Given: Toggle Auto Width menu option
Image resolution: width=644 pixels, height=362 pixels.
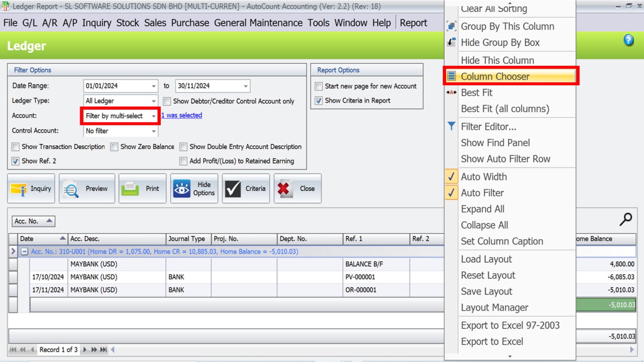Looking at the screenshot, I should pos(510,177).
